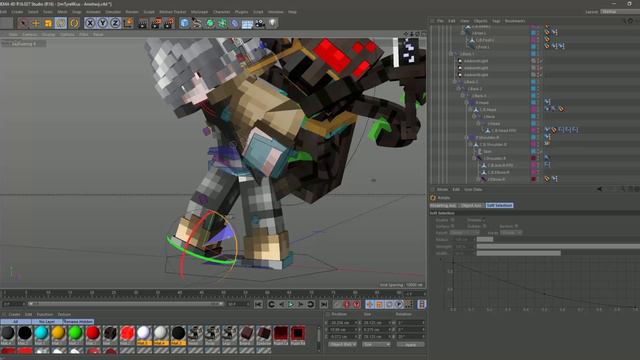Play the animation forwards
This screenshot has width=640, height=360.
click(x=291, y=304)
